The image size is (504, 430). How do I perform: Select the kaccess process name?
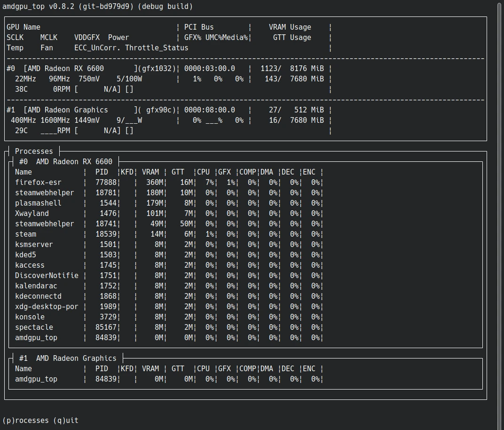[x=30, y=265]
